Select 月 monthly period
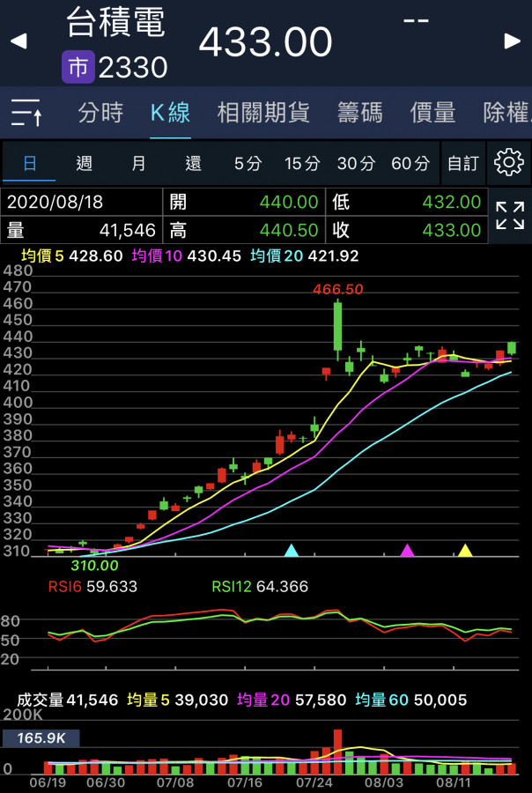532x793 pixels. [139, 163]
